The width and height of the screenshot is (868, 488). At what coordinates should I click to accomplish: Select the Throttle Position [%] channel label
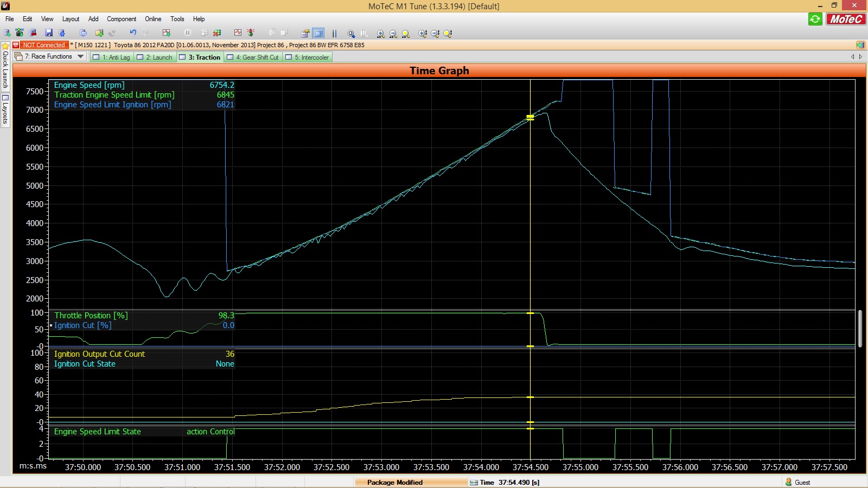pos(91,316)
